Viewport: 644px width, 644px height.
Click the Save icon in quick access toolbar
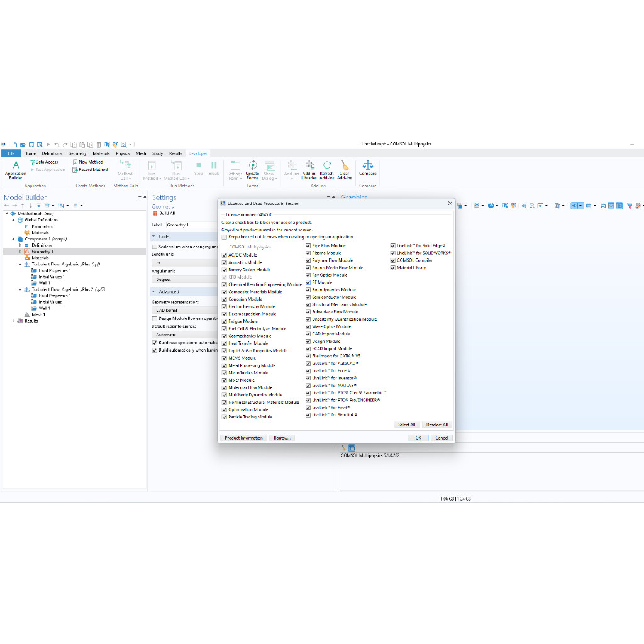click(x=31, y=145)
